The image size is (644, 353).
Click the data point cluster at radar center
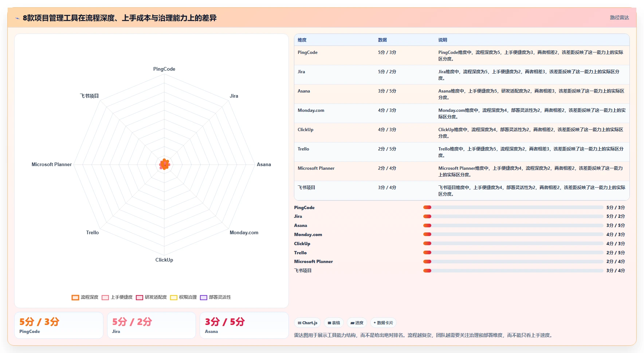165,165
